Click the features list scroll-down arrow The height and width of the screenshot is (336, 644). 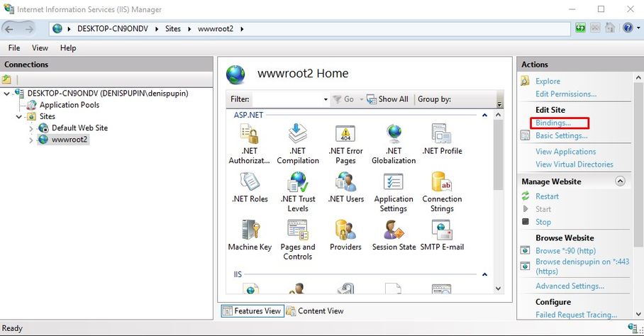tap(498, 289)
